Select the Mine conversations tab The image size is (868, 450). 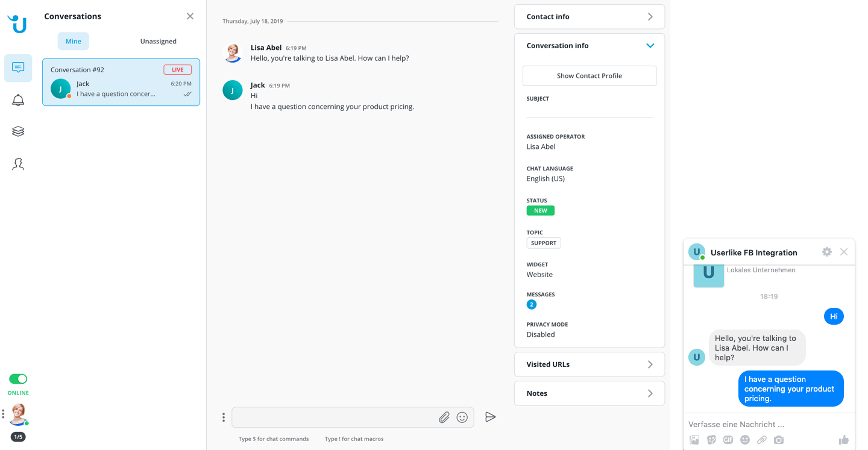[x=74, y=41]
